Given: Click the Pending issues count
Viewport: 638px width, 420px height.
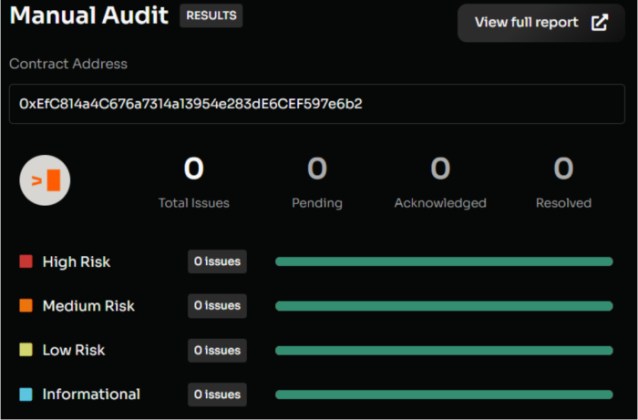Looking at the screenshot, I should pyautogui.click(x=317, y=170).
